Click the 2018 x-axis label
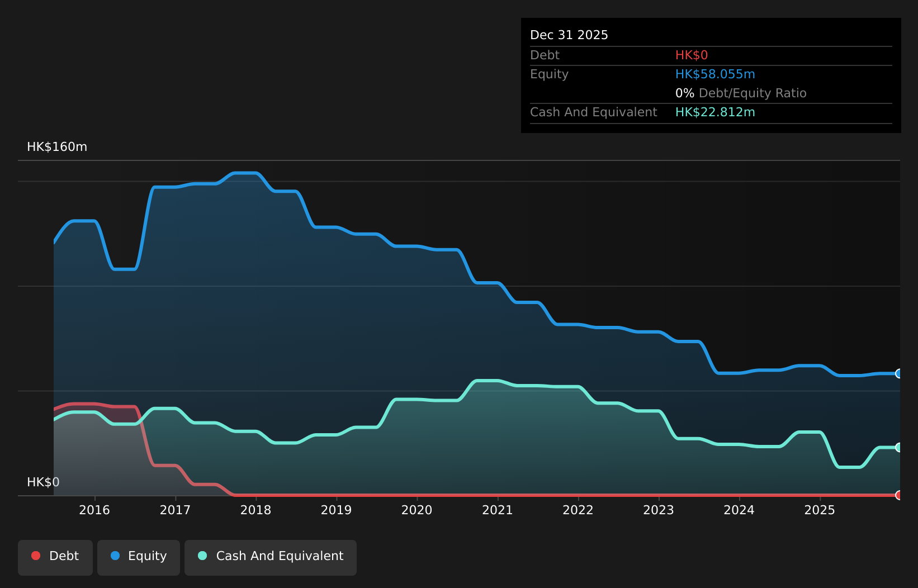 click(x=255, y=510)
